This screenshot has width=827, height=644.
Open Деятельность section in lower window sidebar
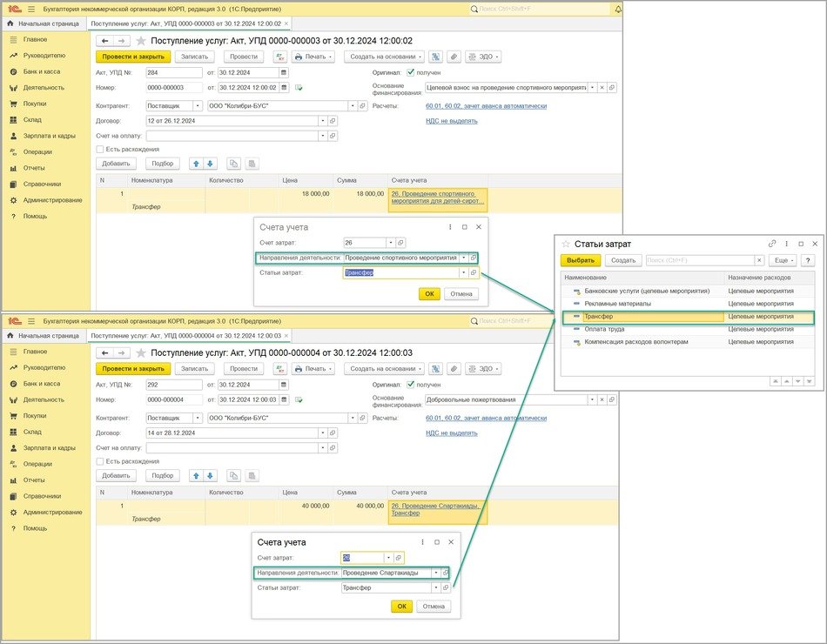(x=44, y=399)
